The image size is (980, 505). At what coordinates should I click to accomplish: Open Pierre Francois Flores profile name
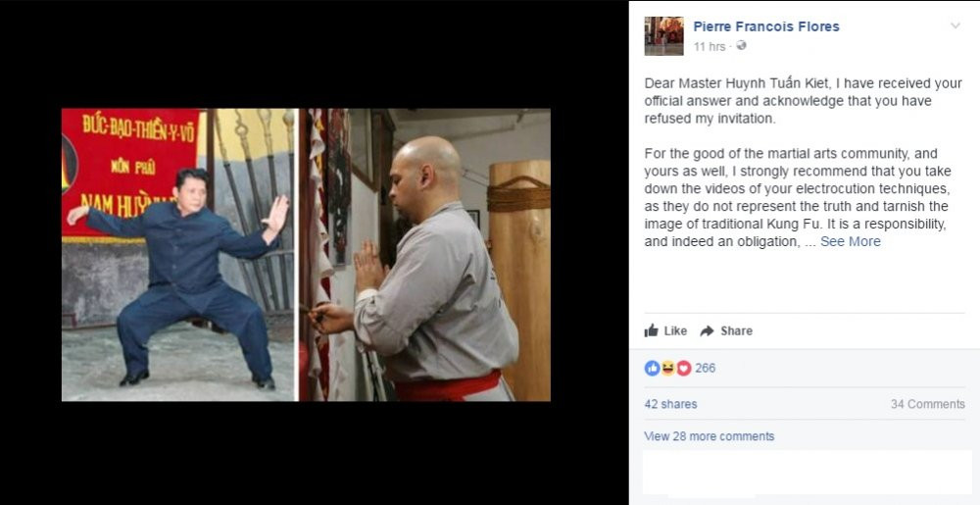[766, 26]
